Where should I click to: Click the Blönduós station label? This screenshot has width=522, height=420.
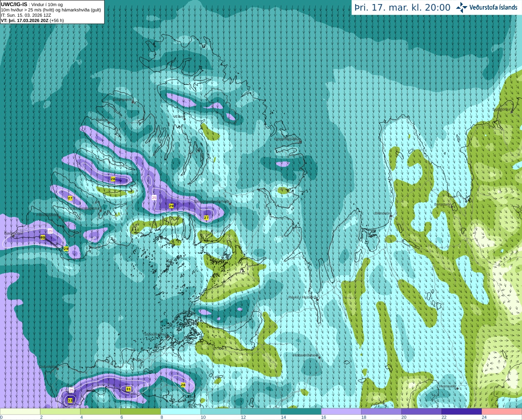pyautogui.click(x=383, y=213)
